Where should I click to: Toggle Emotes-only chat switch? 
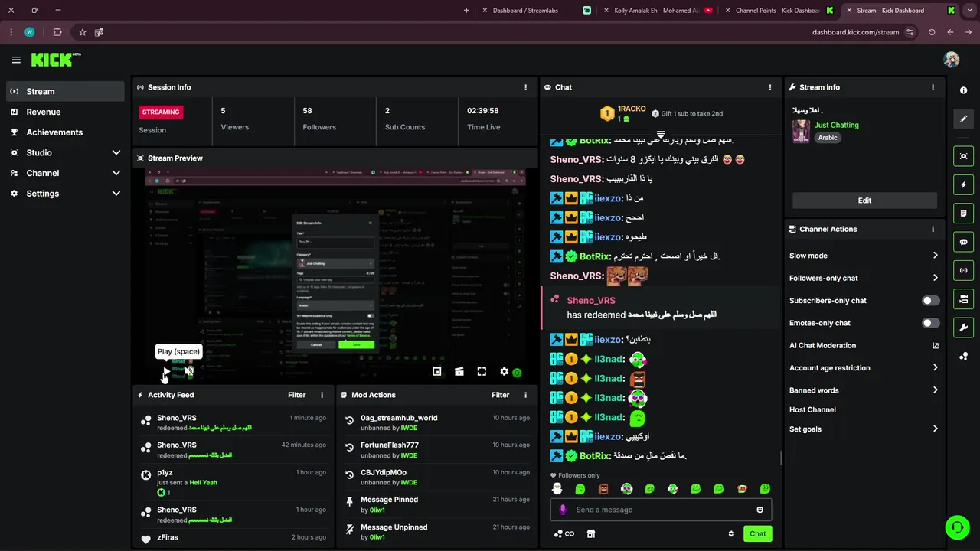(930, 323)
